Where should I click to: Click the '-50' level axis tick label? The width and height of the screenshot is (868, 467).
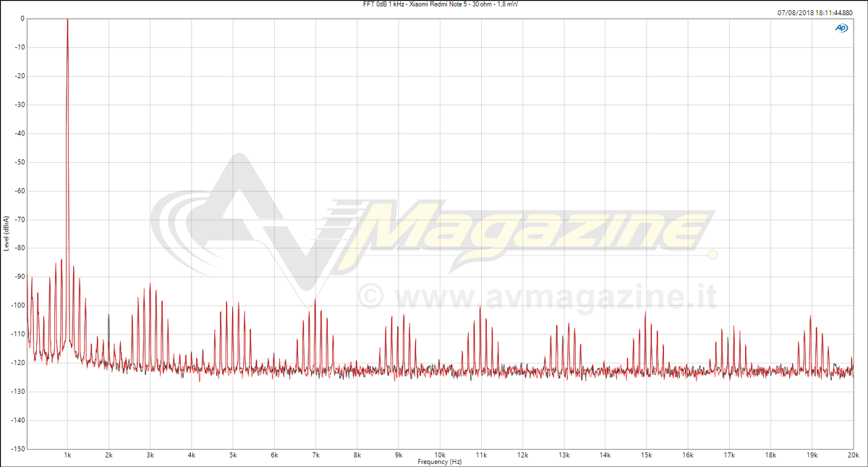click(x=20, y=162)
